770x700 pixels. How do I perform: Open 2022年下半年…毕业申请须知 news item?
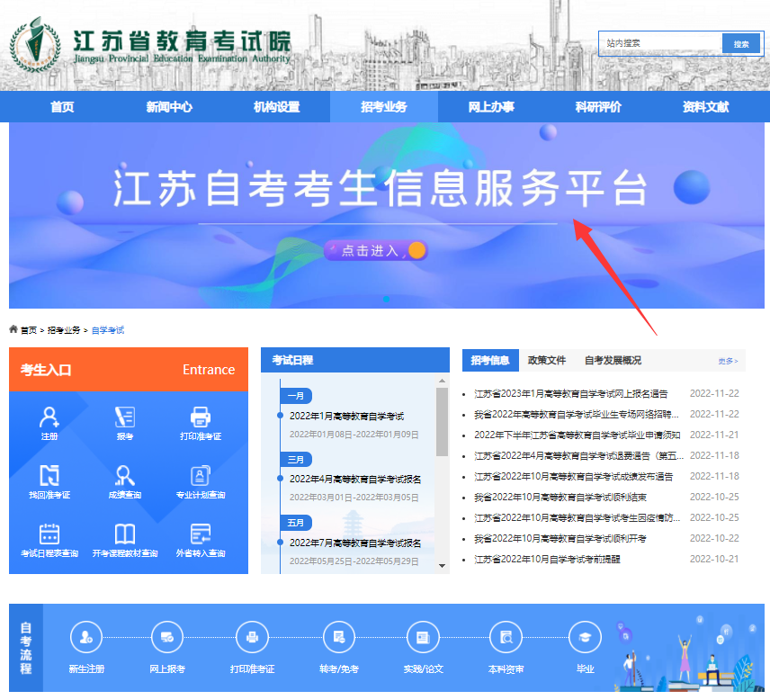577,435
